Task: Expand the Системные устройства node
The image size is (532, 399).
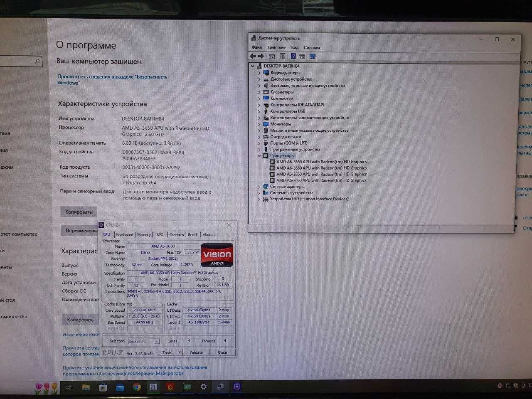Action: [x=259, y=193]
